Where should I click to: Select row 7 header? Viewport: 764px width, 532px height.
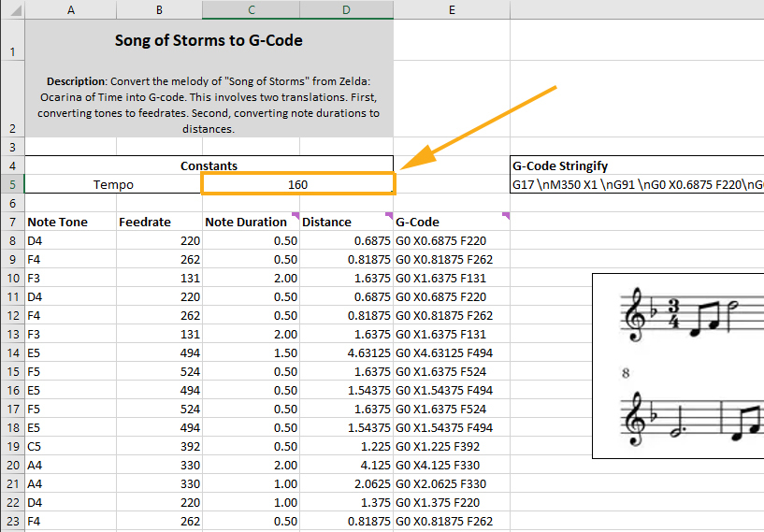pyautogui.click(x=13, y=222)
